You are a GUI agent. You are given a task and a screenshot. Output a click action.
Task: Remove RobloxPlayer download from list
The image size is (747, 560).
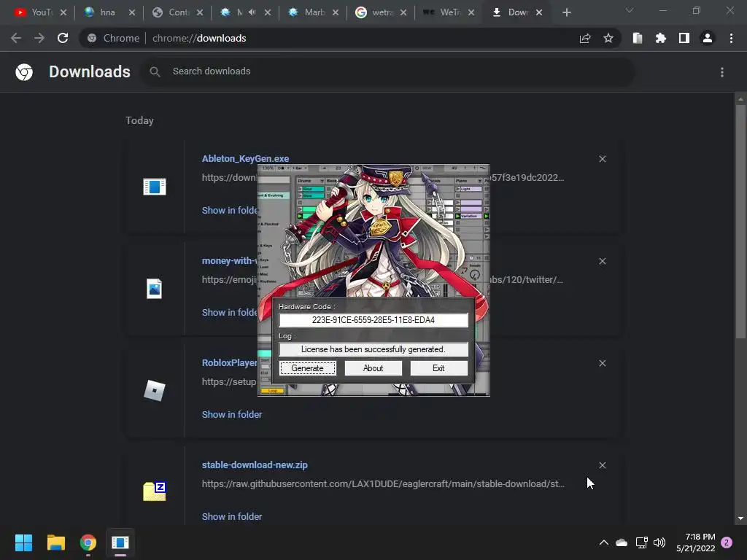pos(602,363)
